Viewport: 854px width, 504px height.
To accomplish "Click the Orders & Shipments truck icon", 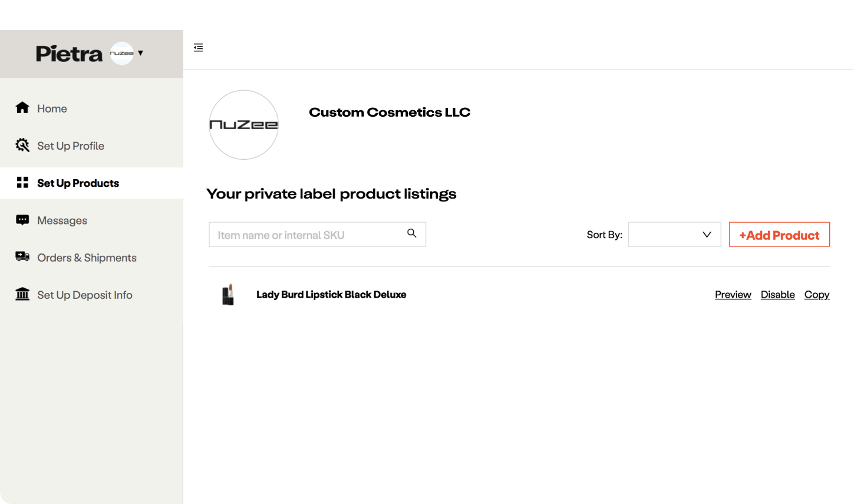I will tap(22, 257).
